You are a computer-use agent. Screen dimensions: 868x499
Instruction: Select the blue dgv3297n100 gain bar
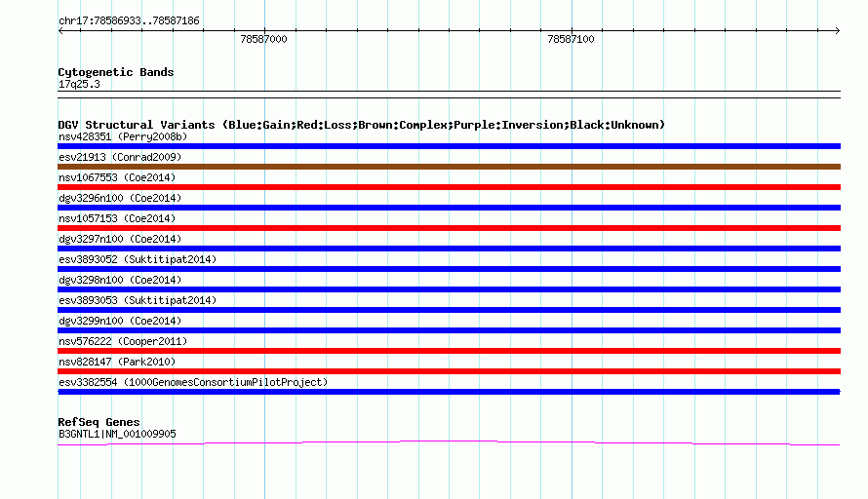[449, 249]
